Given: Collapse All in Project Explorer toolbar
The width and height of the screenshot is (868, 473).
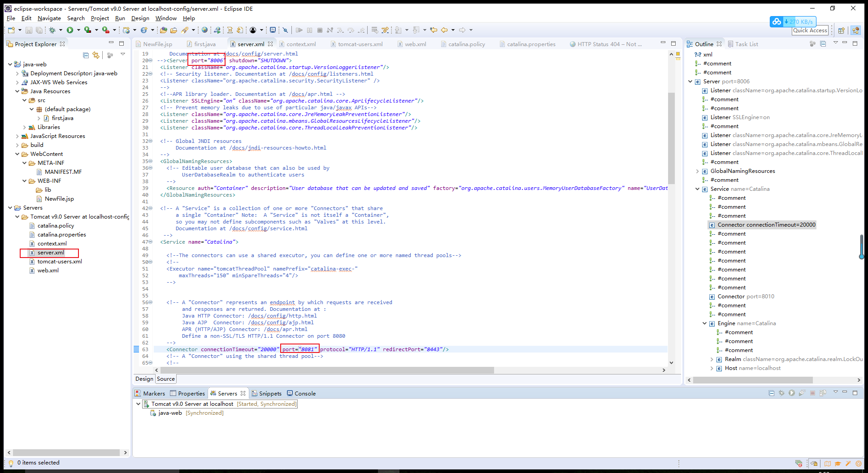Looking at the screenshot, I should [x=86, y=55].
